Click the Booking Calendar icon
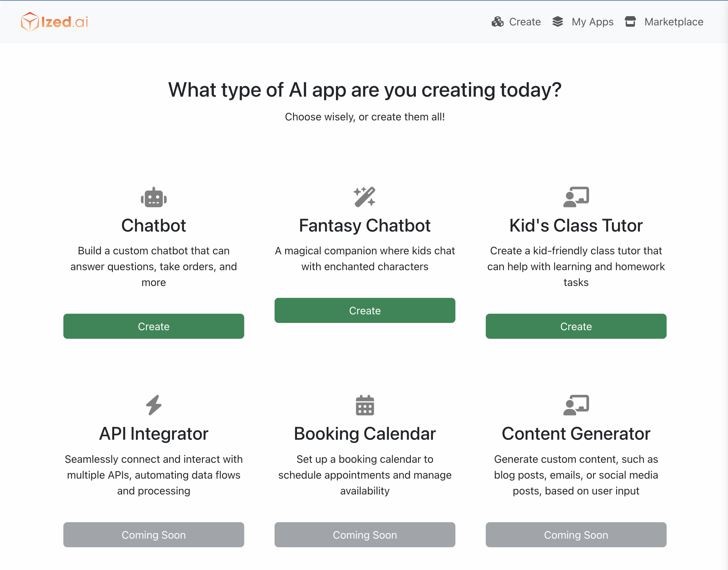The width and height of the screenshot is (728, 570). [365, 405]
